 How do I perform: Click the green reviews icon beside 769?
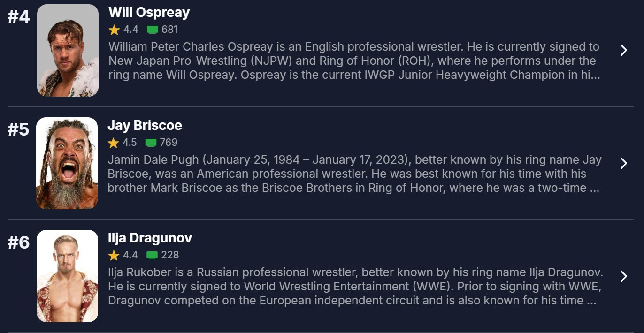click(151, 143)
